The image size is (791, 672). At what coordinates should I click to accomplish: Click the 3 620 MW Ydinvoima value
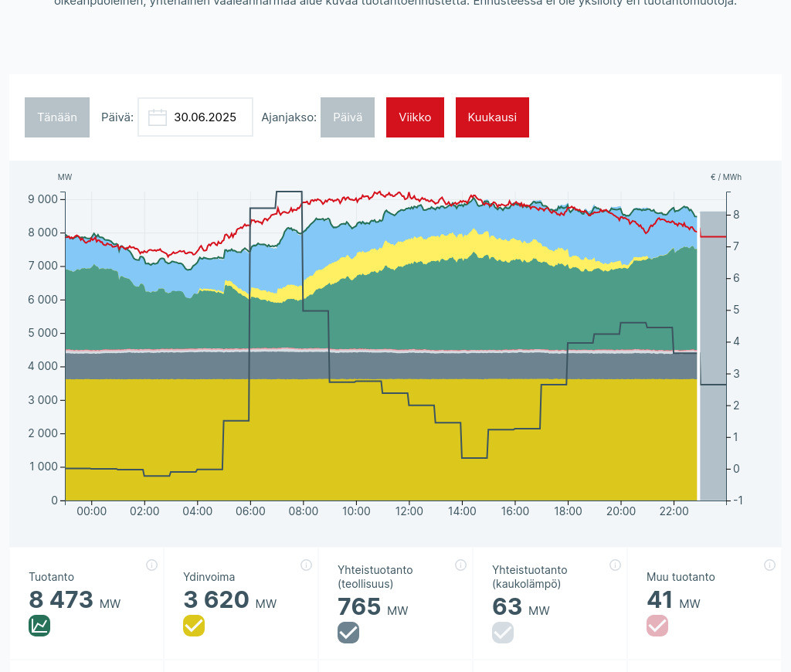(216, 600)
